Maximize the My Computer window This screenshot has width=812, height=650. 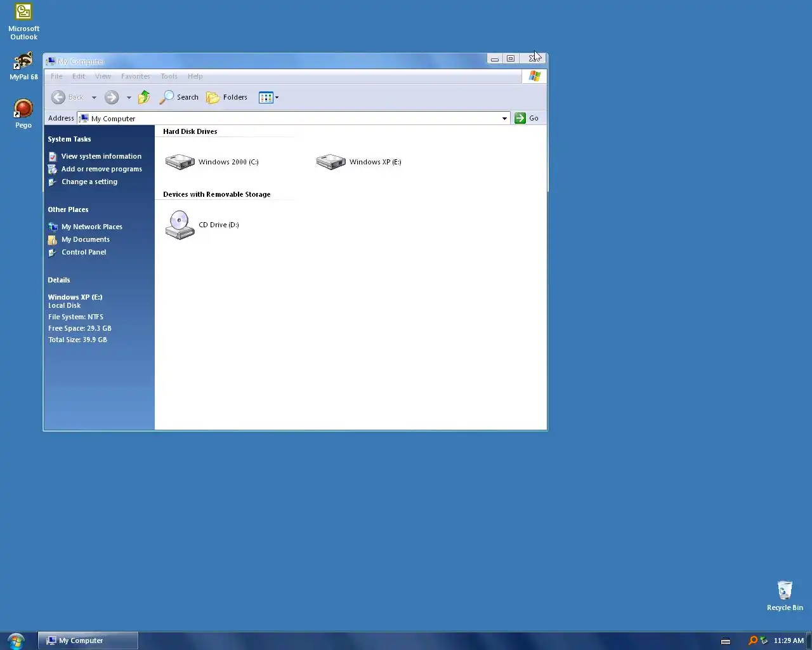[511, 58]
